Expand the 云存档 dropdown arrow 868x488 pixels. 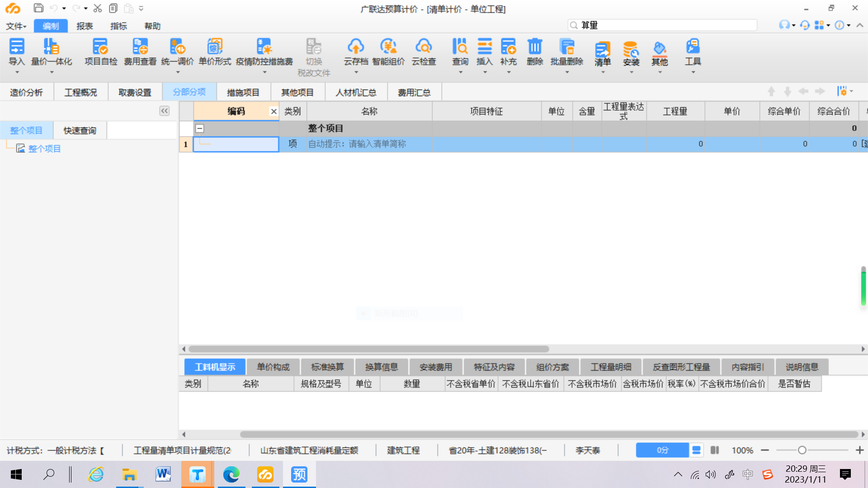coord(356,72)
